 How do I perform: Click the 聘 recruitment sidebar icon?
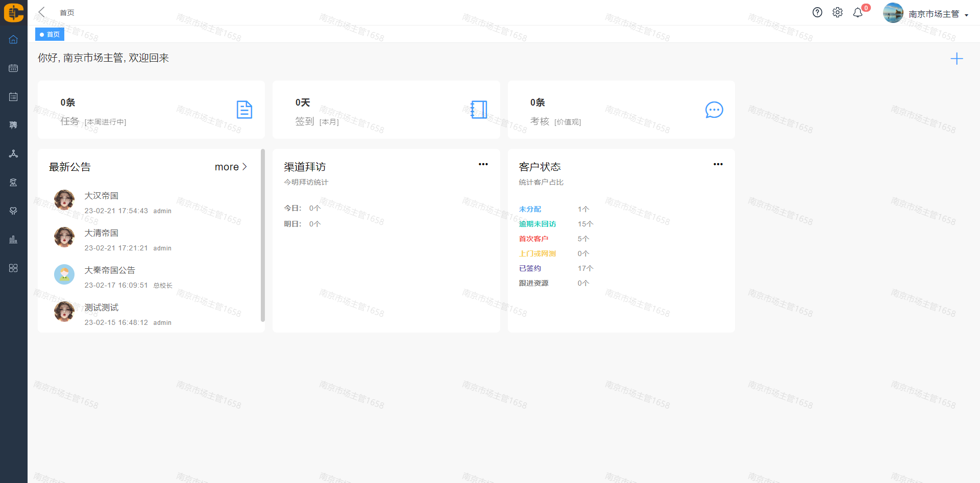click(13, 125)
